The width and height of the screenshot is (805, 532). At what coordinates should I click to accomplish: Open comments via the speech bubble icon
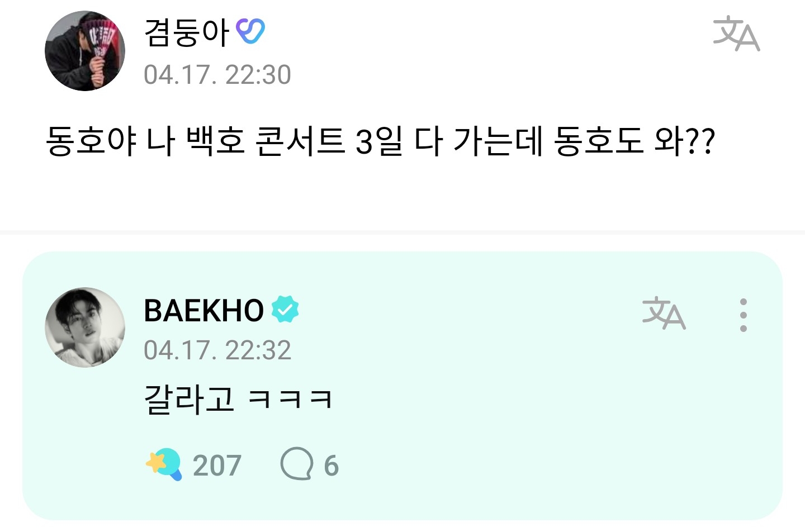click(x=296, y=463)
